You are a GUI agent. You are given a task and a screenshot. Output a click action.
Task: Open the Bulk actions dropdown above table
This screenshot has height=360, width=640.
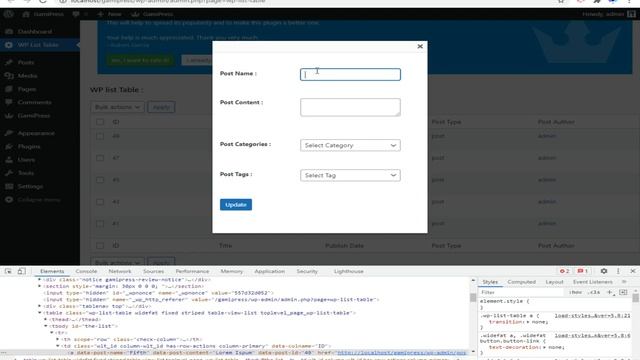(117, 107)
